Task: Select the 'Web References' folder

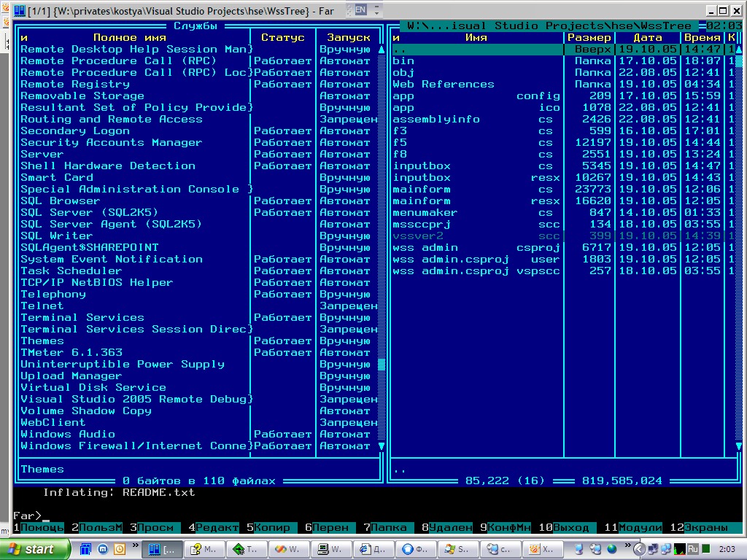Action: click(x=564, y=84)
